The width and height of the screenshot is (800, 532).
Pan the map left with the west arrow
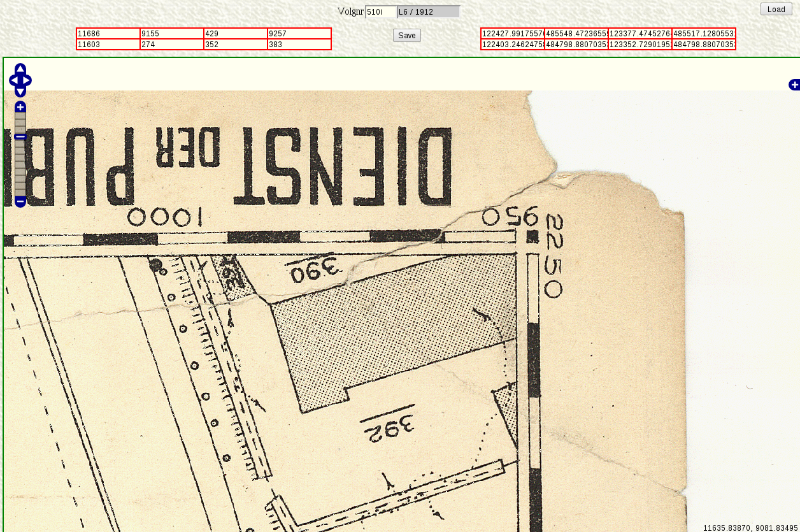14,80
